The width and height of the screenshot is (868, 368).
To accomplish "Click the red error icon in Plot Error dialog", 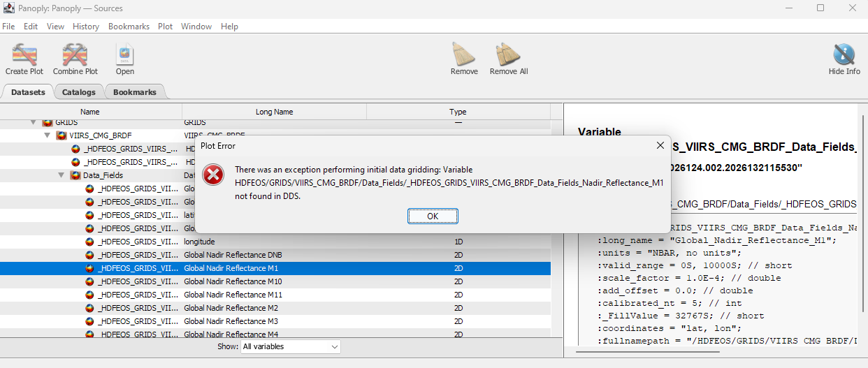I will pyautogui.click(x=213, y=175).
